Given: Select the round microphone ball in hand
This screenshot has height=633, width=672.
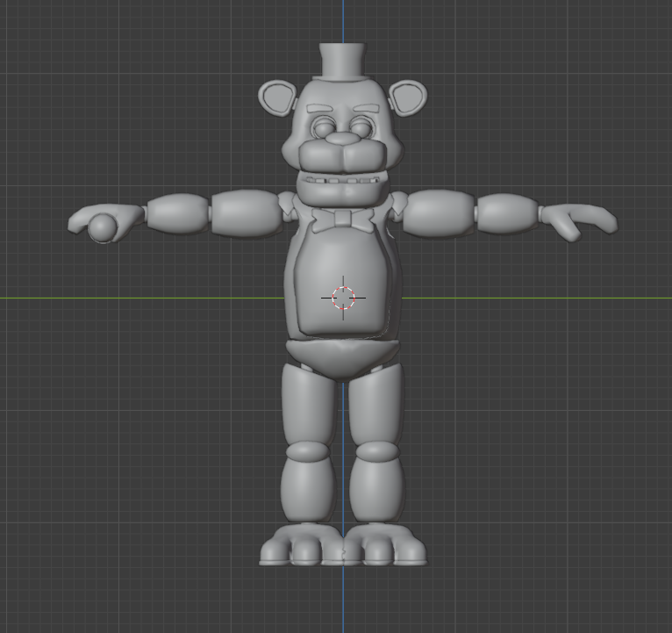Looking at the screenshot, I should click(103, 228).
